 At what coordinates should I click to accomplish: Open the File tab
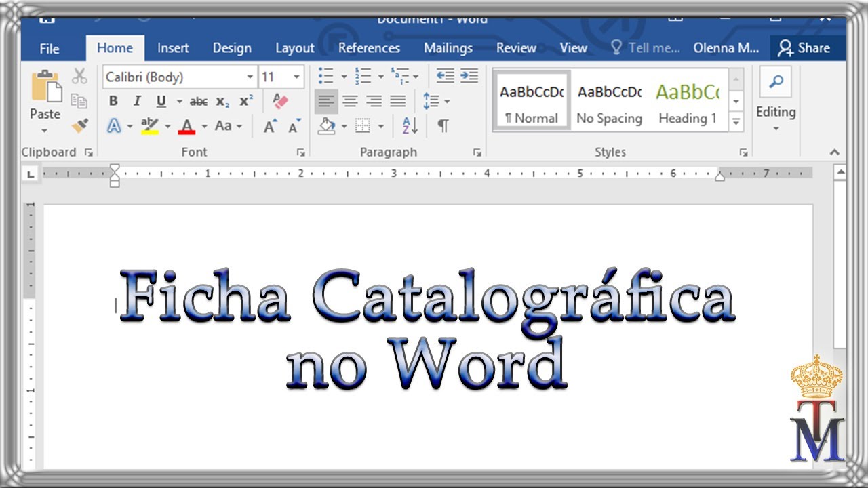(x=50, y=48)
